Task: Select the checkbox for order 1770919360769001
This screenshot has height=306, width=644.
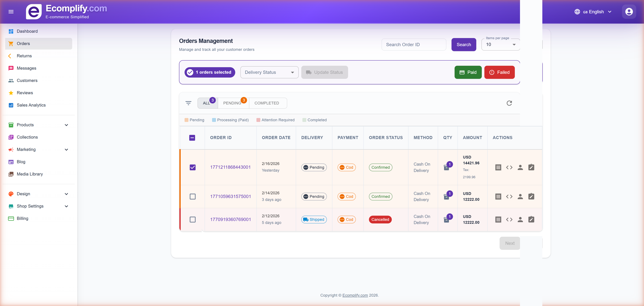Action: [192, 220]
